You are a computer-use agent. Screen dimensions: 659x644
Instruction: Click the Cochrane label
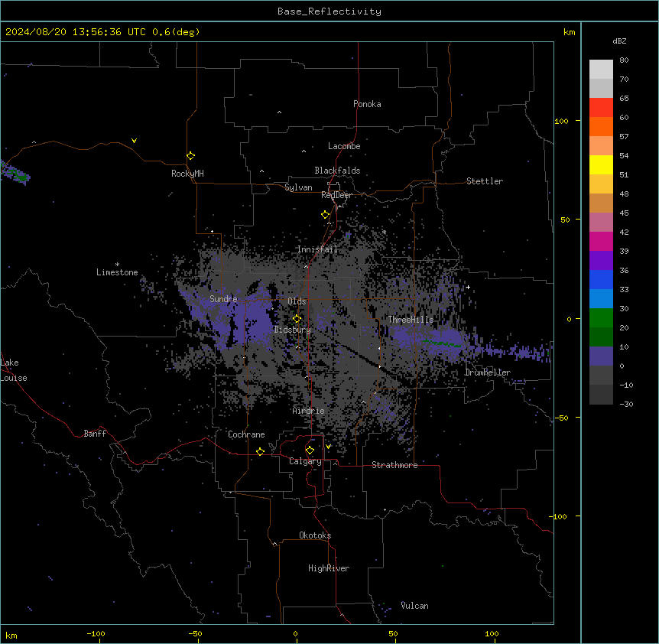(x=246, y=434)
